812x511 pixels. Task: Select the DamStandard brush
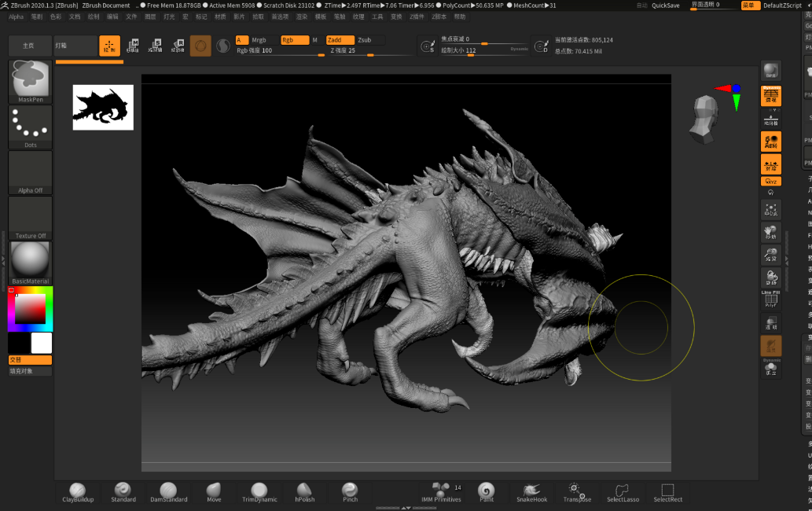[x=168, y=491]
